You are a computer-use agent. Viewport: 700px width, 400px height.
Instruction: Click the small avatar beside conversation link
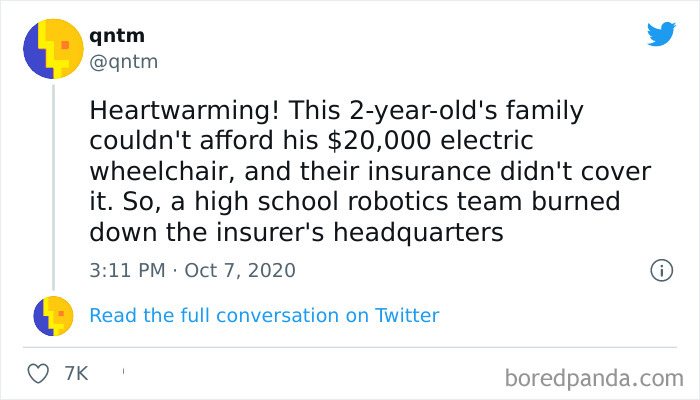click(52, 315)
